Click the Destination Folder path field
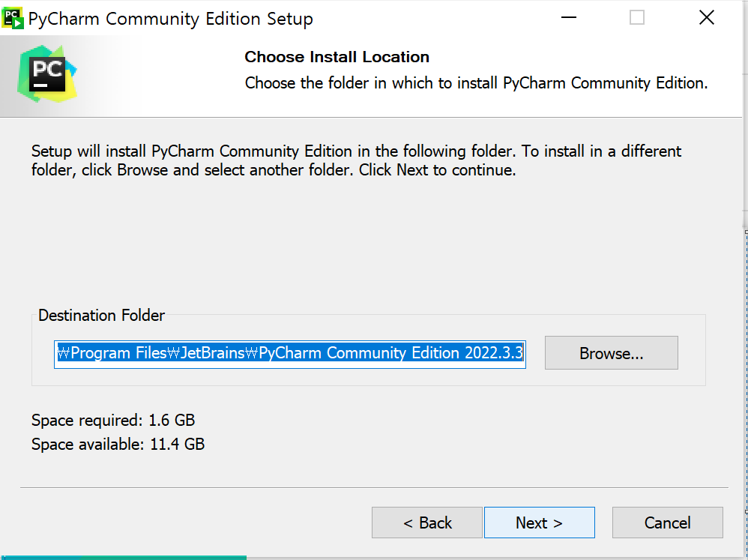The height and width of the screenshot is (560, 748). [290, 354]
